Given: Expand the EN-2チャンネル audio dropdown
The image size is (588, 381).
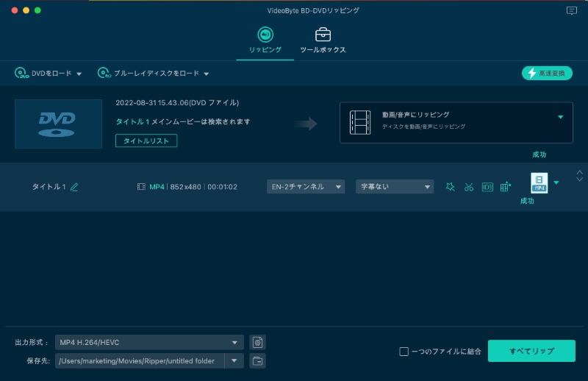Looking at the screenshot, I should tap(305, 187).
